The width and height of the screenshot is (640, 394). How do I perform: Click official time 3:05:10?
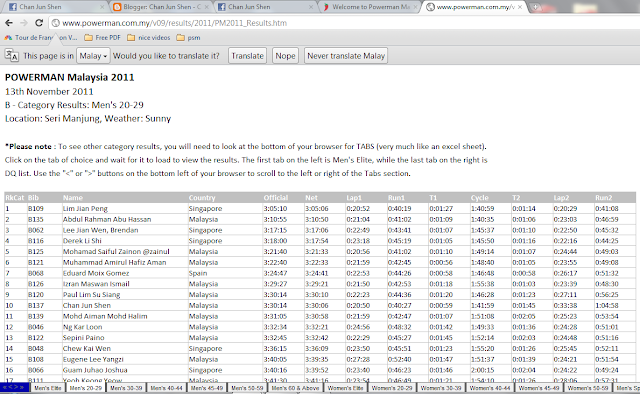tap(275, 209)
